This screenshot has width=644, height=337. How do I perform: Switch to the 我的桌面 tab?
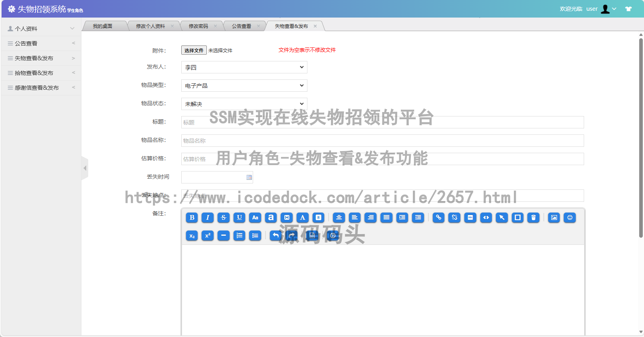[103, 26]
